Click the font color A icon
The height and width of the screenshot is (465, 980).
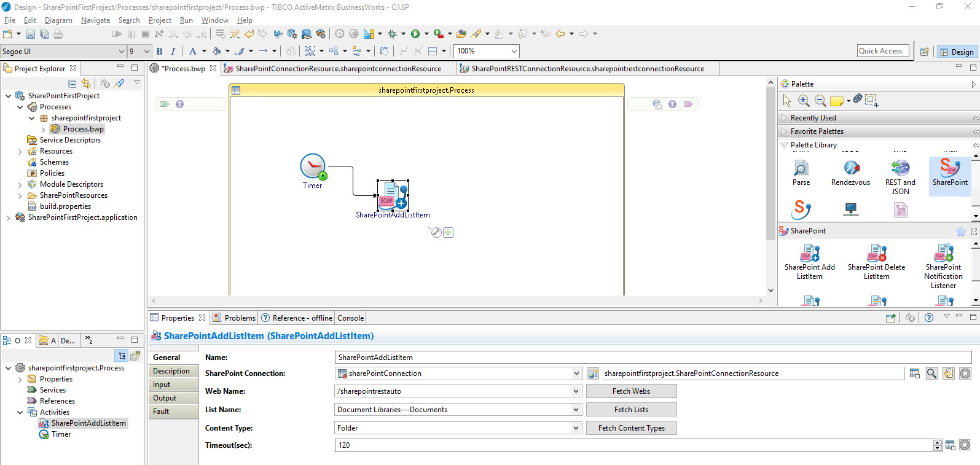pos(193,51)
